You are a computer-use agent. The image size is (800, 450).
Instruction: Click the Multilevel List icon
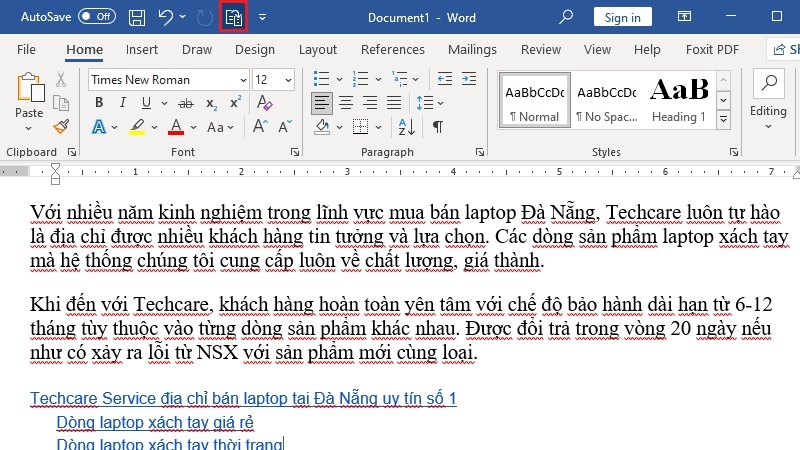pos(399,79)
